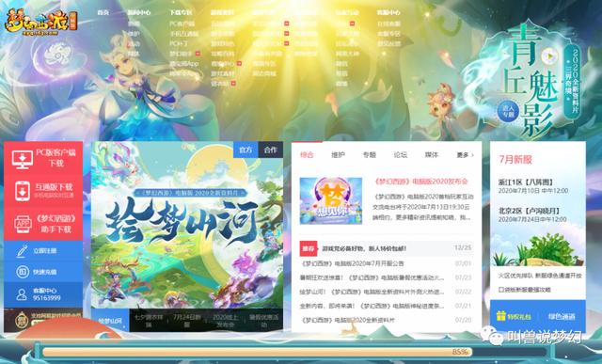Select the 浙江1区【八阵图】 new server entry
The image size is (602, 364).
(533, 186)
